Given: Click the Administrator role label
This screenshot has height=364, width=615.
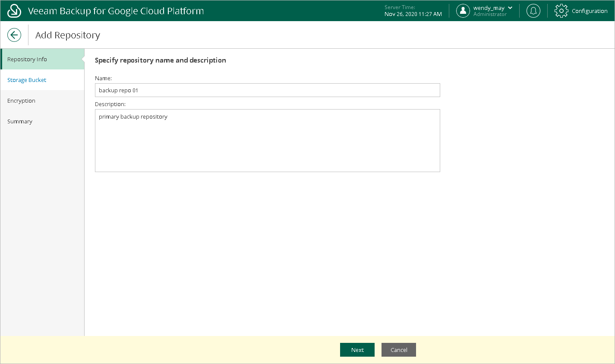Looking at the screenshot, I should point(490,14).
